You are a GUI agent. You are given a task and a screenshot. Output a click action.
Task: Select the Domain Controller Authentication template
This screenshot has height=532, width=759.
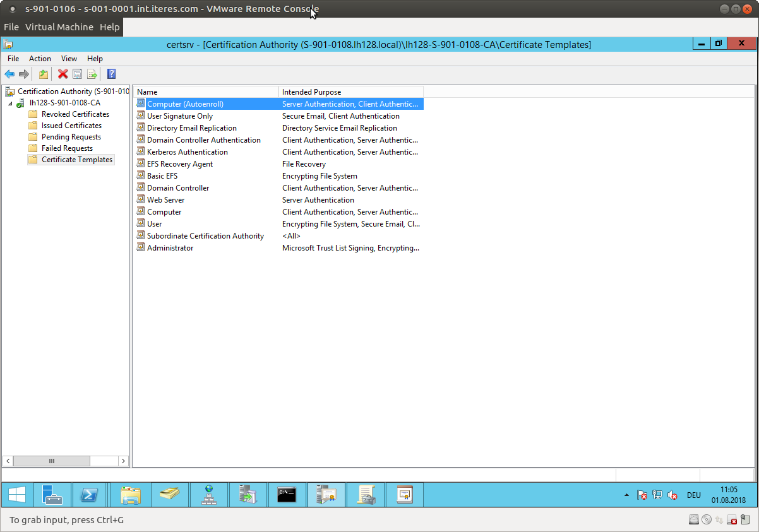(x=278, y=140)
